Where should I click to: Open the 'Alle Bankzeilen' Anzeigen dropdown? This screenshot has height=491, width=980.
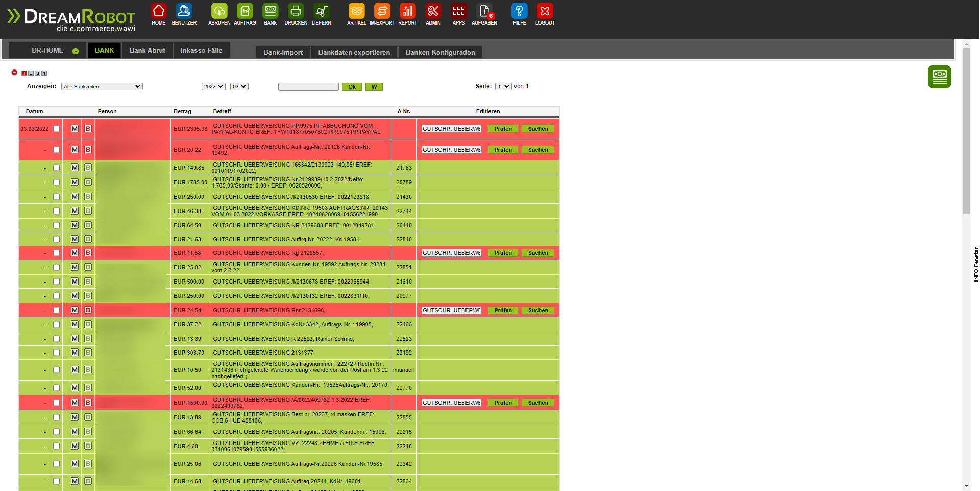point(102,87)
